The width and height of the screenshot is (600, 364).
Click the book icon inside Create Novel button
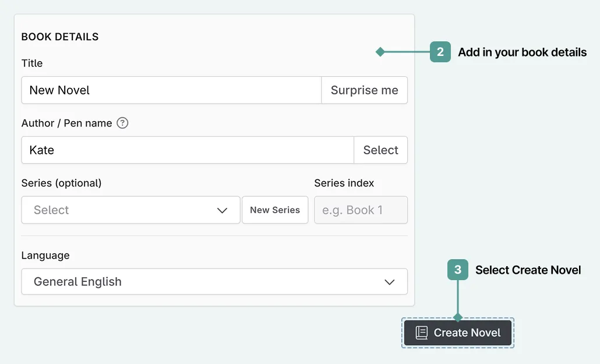click(421, 333)
